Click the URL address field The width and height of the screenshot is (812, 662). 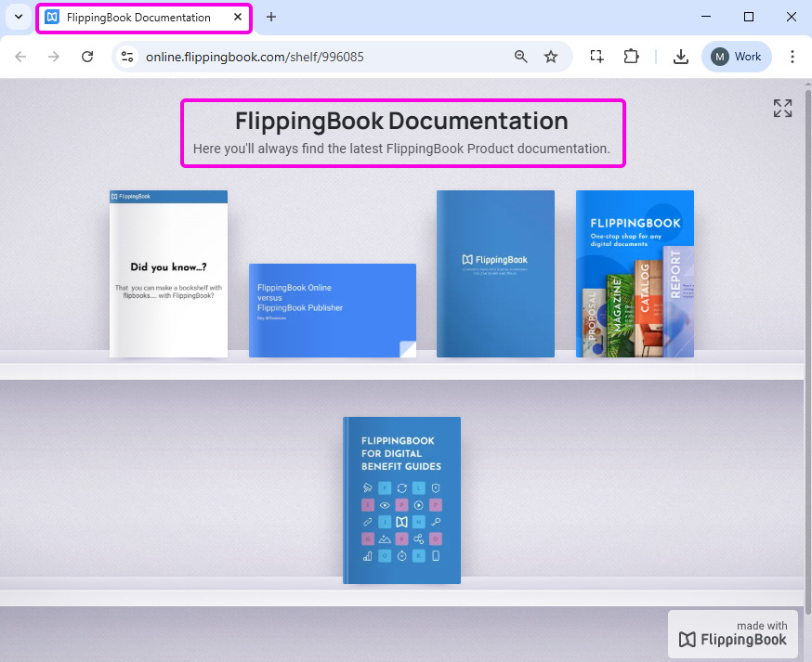323,57
